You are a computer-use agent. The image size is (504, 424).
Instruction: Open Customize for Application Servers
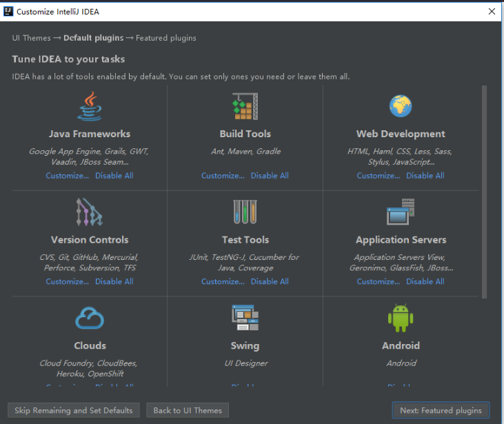[x=379, y=281]
